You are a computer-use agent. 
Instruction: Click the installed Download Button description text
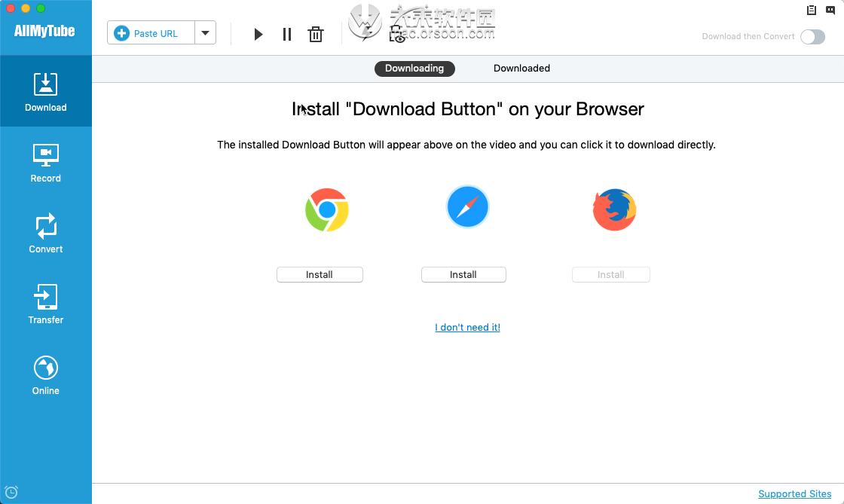pyautogui.click(x=466, y=145)
